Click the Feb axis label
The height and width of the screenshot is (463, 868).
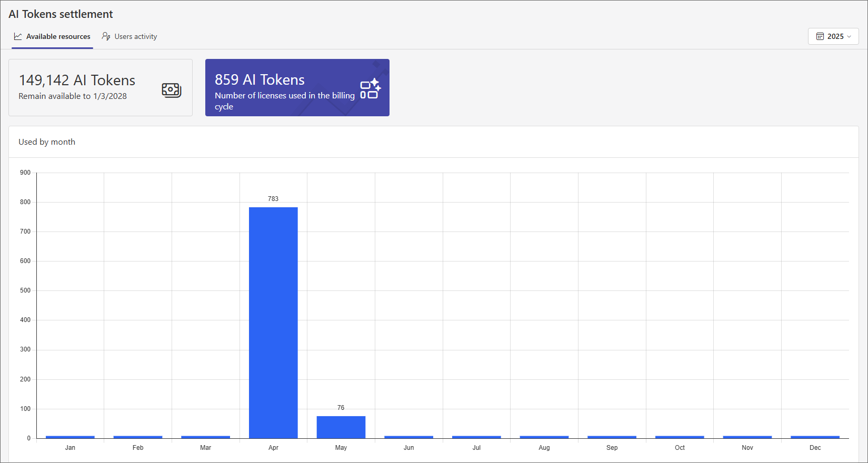138,448
